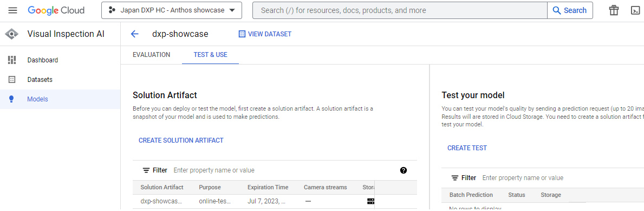The width and height of the screenshot is (644, 211).
Task: Click the Solution Artifact filter icon
Action: 146,170
